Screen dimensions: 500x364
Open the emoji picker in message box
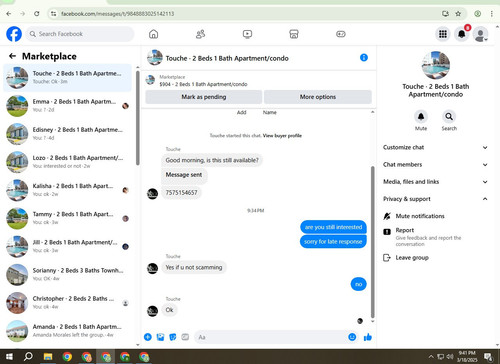coord(352,337)
